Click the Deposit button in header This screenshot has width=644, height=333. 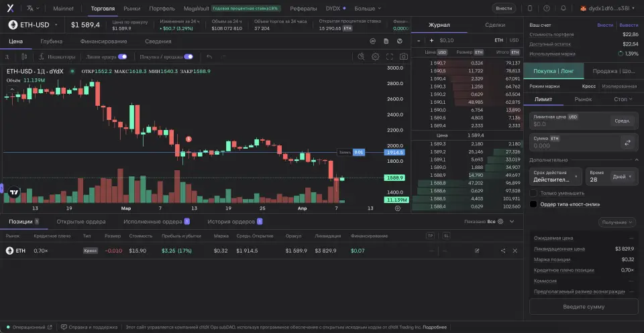coord(503,8)
